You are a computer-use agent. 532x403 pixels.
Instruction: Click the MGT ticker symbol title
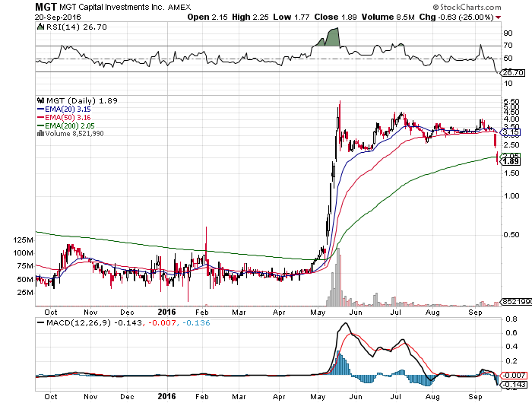click(x=46, y=7)
